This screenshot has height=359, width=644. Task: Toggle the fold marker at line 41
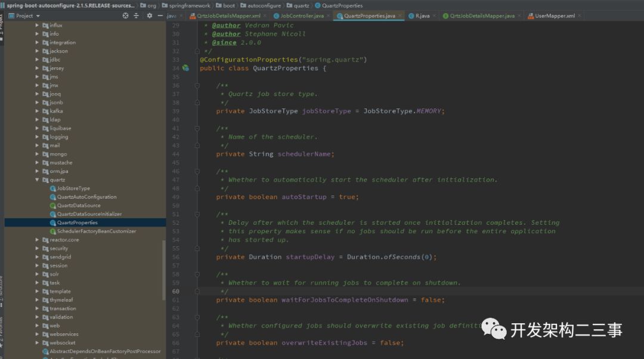pyautogui.click(x=198, y=128)
